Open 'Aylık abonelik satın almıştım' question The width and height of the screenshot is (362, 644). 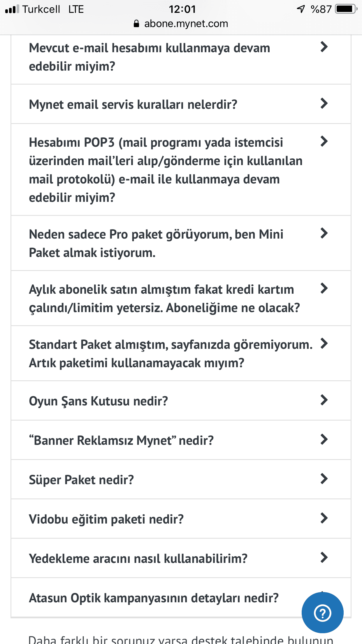pos(164,299)
